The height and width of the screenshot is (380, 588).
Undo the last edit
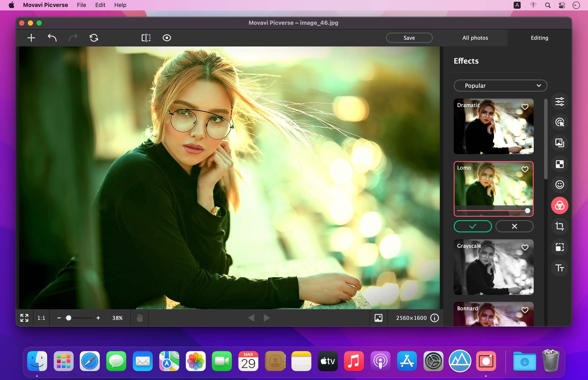[x=52, y=38]
